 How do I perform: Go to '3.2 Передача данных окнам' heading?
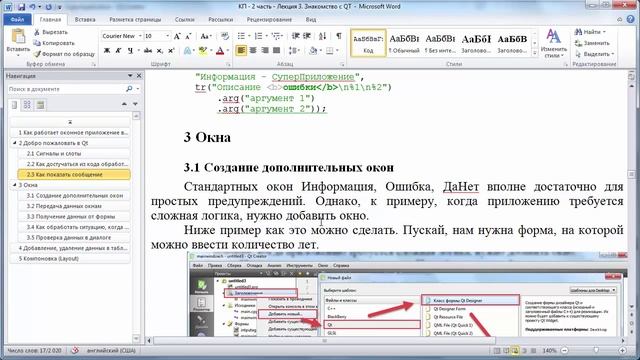(x=74, y=206)
